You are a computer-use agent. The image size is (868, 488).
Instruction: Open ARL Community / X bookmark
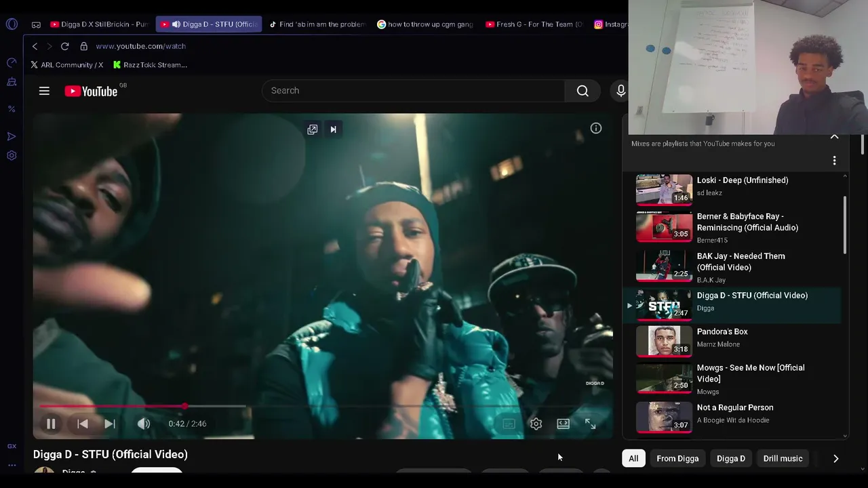tap(66, 65)
